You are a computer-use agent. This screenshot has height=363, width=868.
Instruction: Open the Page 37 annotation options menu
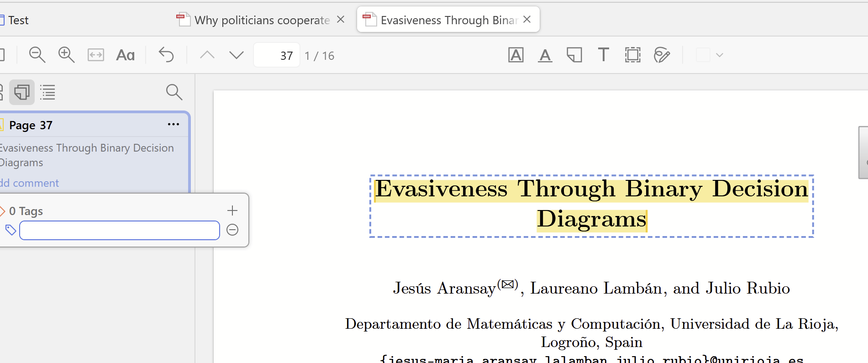tap(174, 125)
